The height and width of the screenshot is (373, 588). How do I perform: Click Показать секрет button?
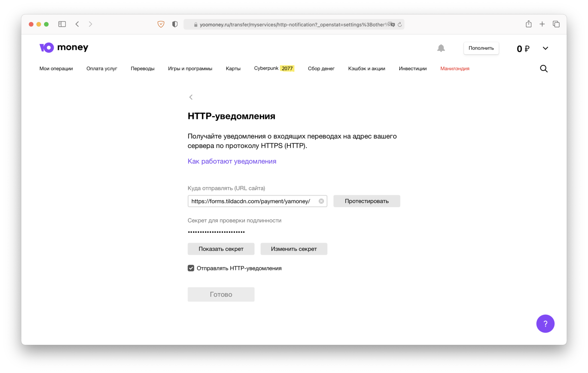click(221, 249)
